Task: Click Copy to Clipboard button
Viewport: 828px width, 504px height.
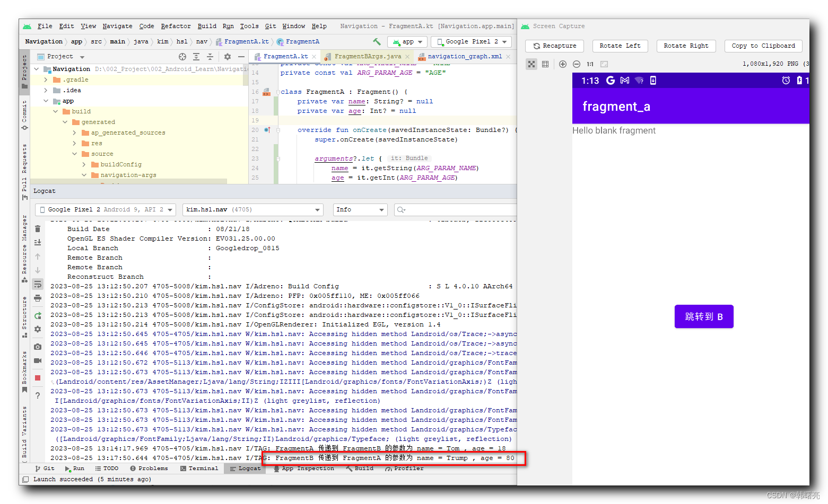Action: (763, 46)
